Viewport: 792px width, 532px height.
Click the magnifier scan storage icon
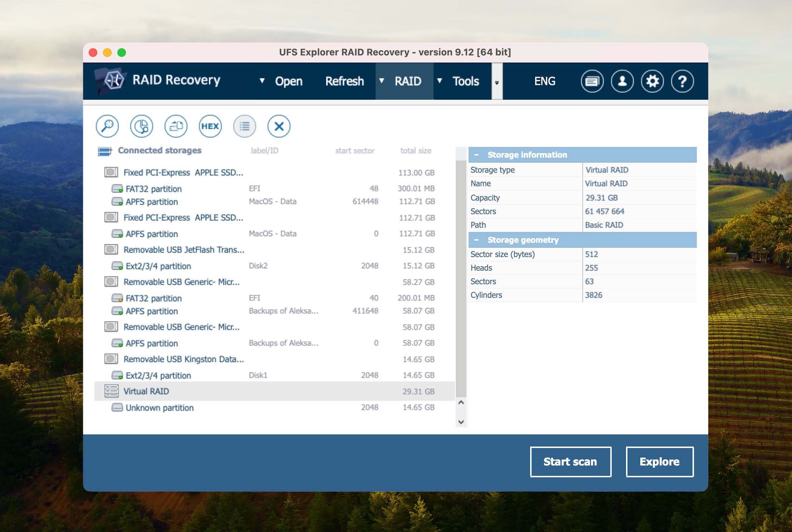pos(107,126)
